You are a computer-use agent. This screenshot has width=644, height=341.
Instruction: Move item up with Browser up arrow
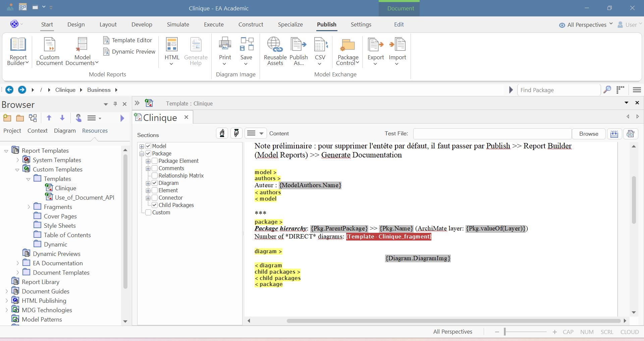coord(49,118)
